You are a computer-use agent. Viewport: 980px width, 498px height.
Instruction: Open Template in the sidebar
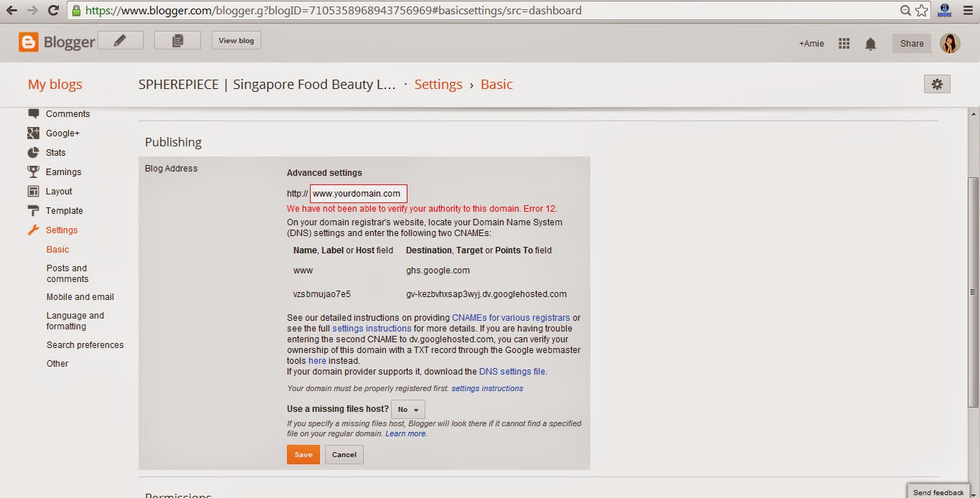[65, 210]
